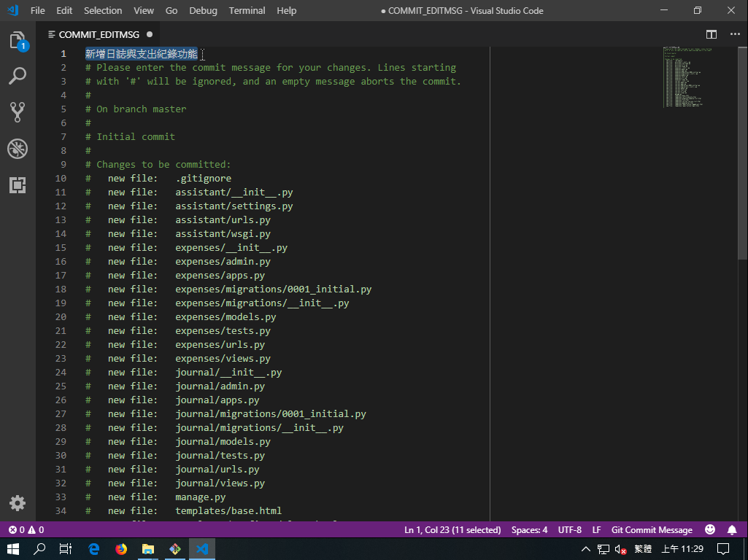Viewport: 748px width, 560px height.
Task: Open the Source Control view
Action: pyautogui.click(x=18, y=112)
